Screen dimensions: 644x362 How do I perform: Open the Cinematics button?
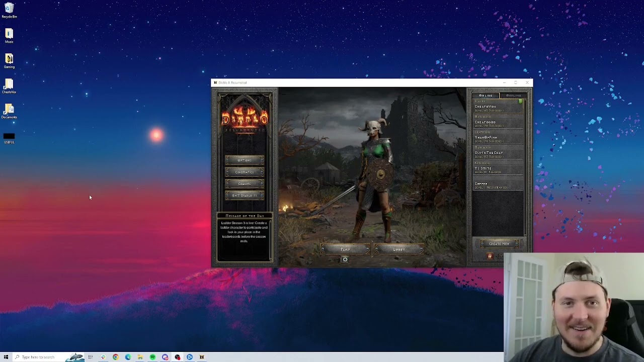click(245, 172)
